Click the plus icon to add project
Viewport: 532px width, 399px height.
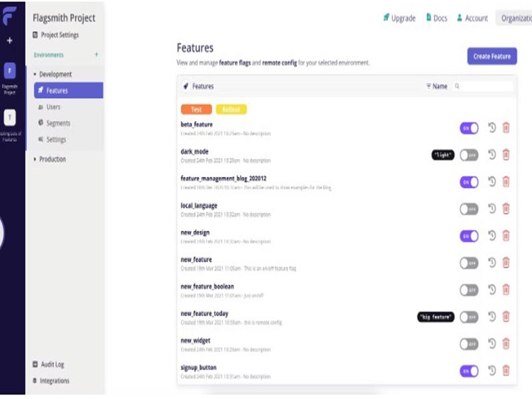click(x=10, y=41)
